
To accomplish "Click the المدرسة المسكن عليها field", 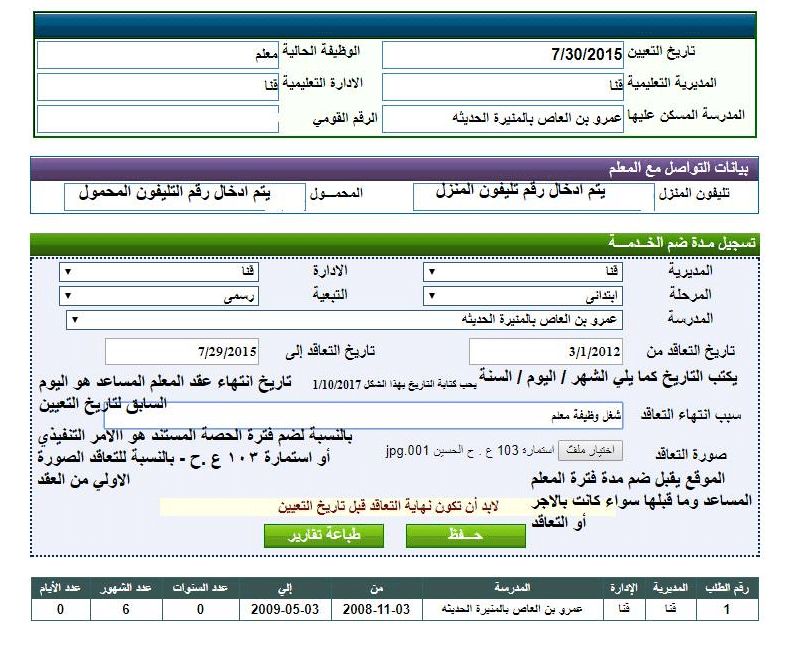I will (x=503, y=119).
